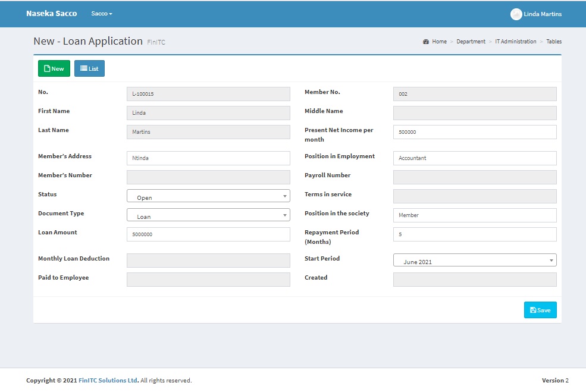
Task: Click into the Loan Amount field
Action: point(208,234)
